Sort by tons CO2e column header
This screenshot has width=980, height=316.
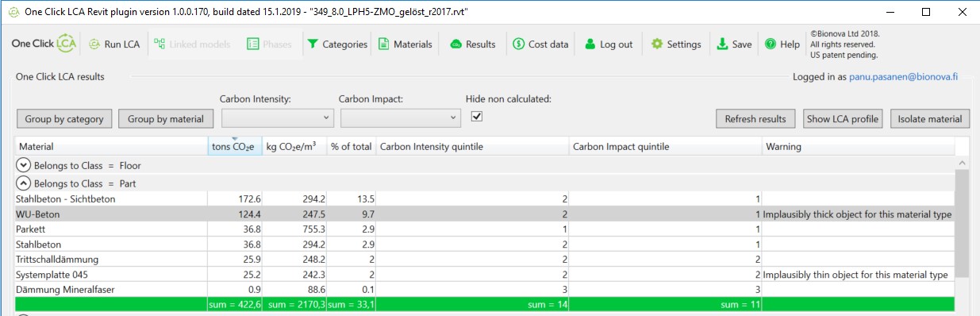tap(234, 147)
